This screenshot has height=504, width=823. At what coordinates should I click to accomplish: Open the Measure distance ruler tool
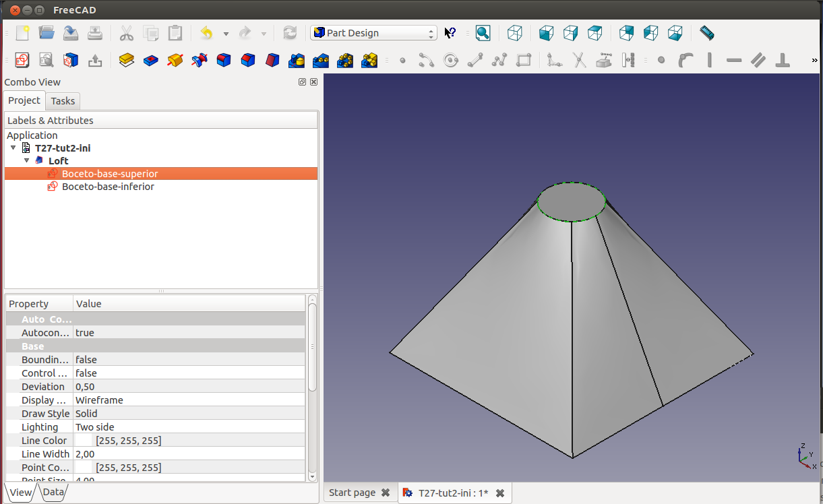(706, 33)
